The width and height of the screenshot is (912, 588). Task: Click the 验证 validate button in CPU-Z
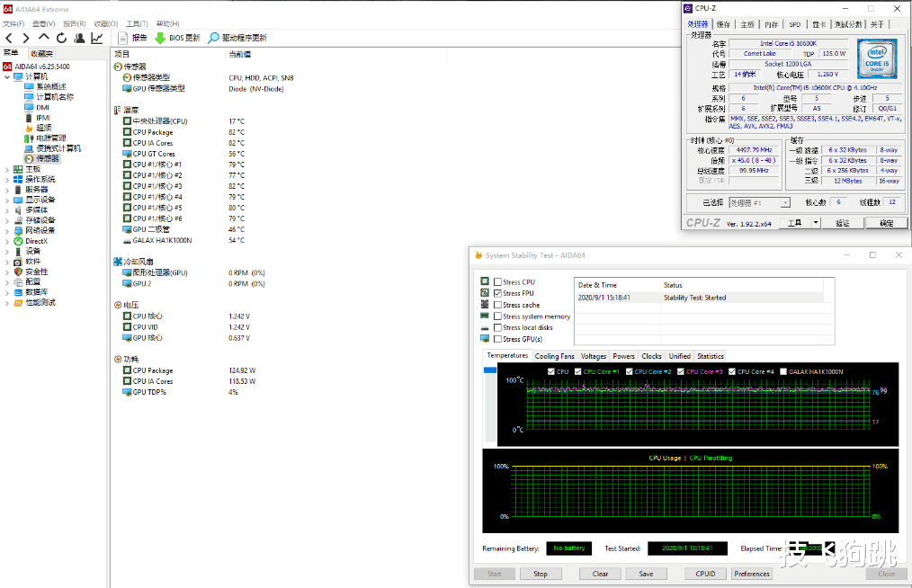pos(842,223)
